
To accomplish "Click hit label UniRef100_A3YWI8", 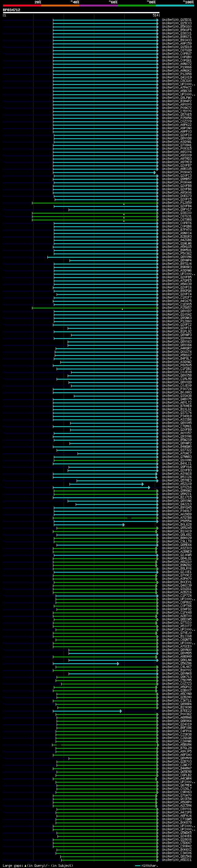I will coord(176,474).
